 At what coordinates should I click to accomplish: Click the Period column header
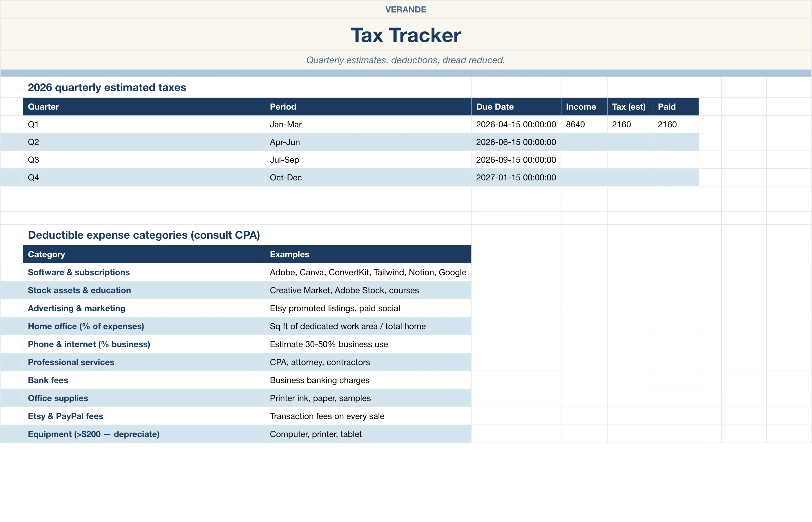[368, 107]
